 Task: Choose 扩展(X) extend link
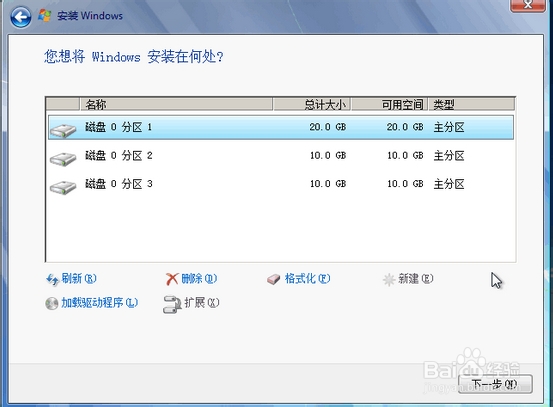point(202,303)
